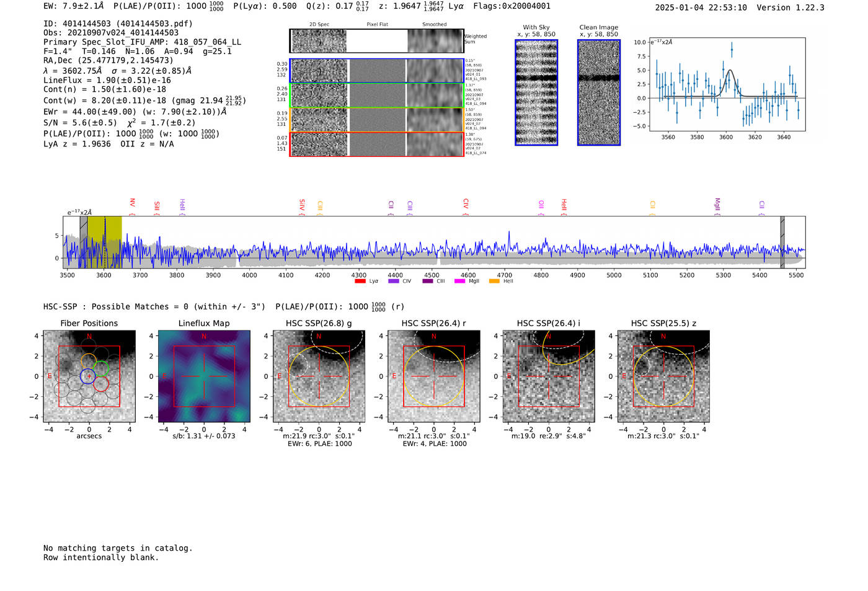868x591 pixels.
Task: Click the purple CIV legend swatch
Action: [394, 282]
